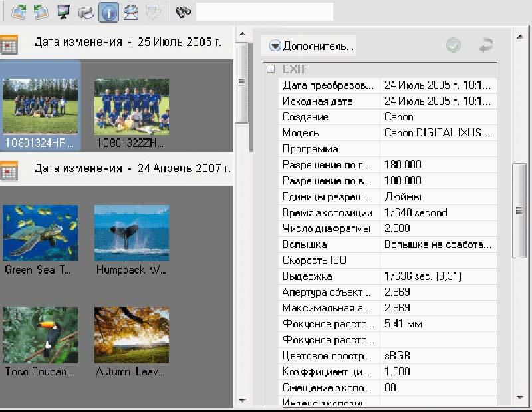
Task: Collapse the EXIF section
Action: 271,69
